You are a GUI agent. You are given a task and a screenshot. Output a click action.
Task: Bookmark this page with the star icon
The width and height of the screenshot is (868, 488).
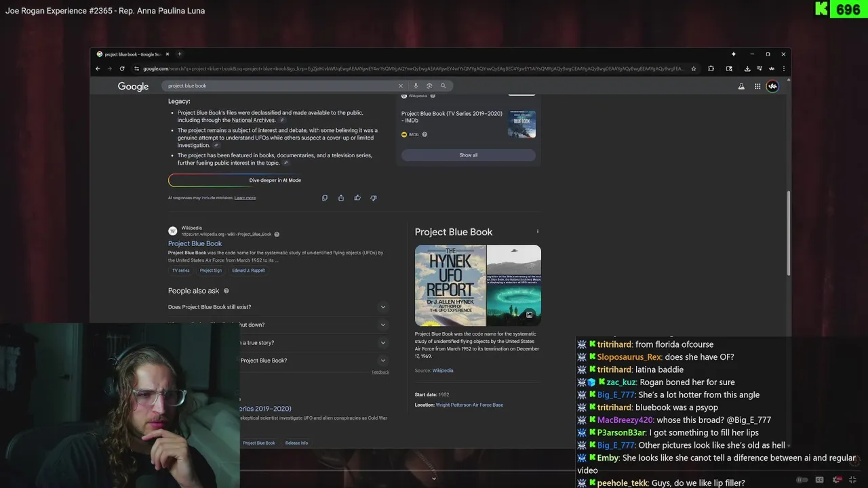pos(693,68)
